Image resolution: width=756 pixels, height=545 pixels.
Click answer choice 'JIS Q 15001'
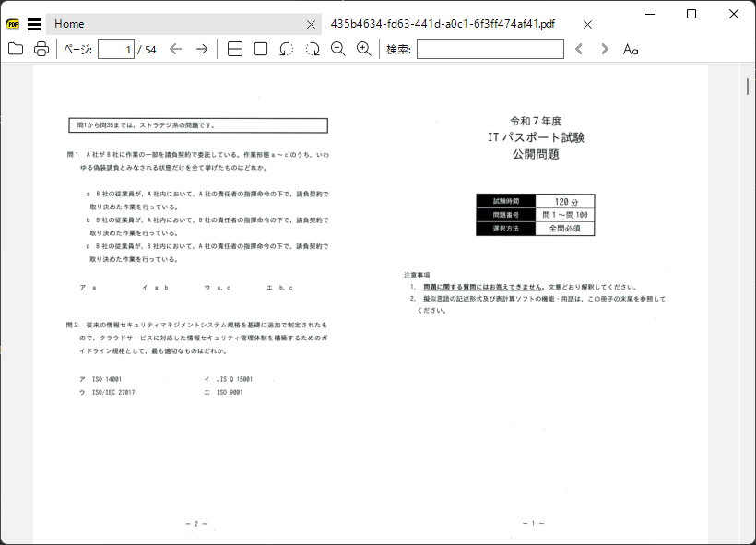(x=229, y=380)
